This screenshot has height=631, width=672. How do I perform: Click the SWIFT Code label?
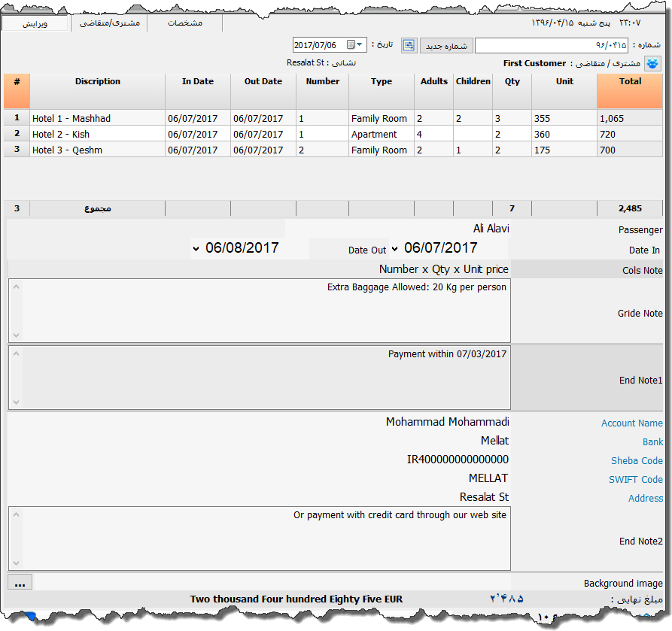point(637,480)
